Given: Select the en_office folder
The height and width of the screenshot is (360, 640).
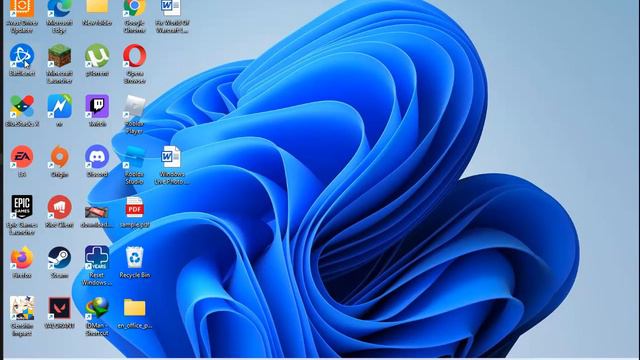Looking at the screenshot, I should coord(135,307).
